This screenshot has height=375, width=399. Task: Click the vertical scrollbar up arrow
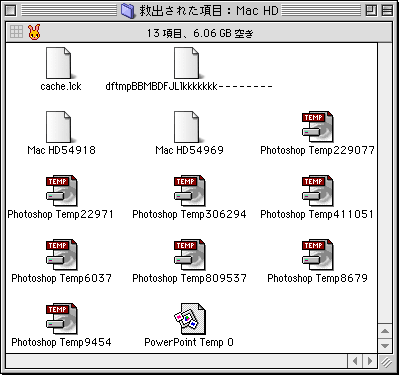pyautogui.click(x=385, y=331)
